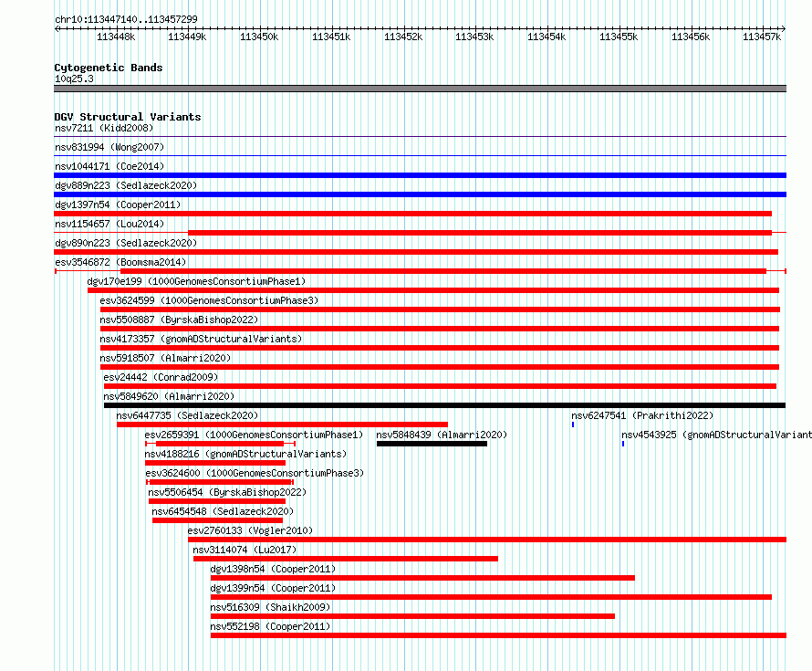Click nsv6454548 (Sedlazeck2020) label

click(x=223, y=511)
